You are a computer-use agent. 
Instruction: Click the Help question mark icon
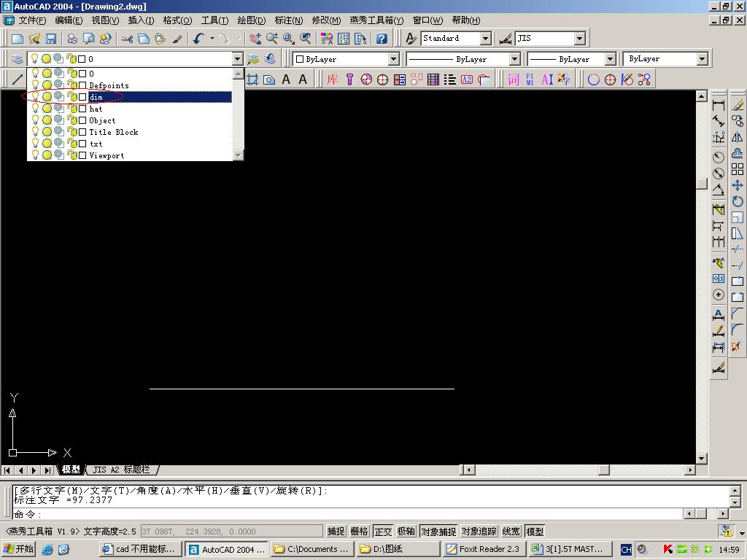coord(382,39)
